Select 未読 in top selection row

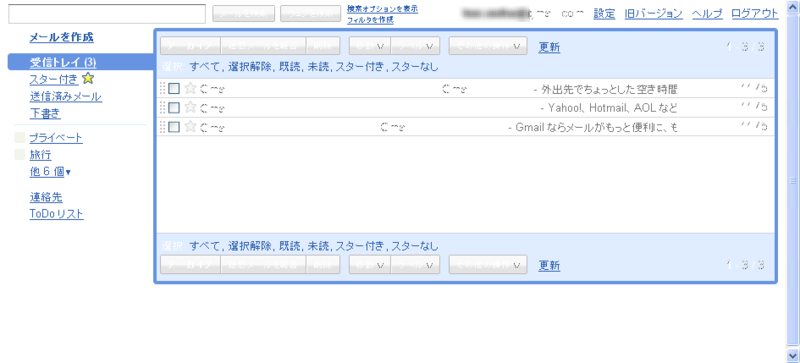pyautogui.click(x=318, y=67)
